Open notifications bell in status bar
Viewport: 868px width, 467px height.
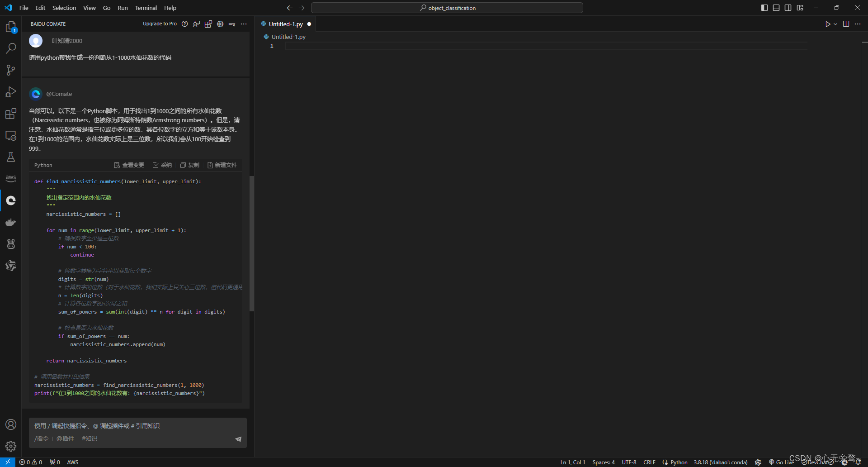tap(858, 462)
